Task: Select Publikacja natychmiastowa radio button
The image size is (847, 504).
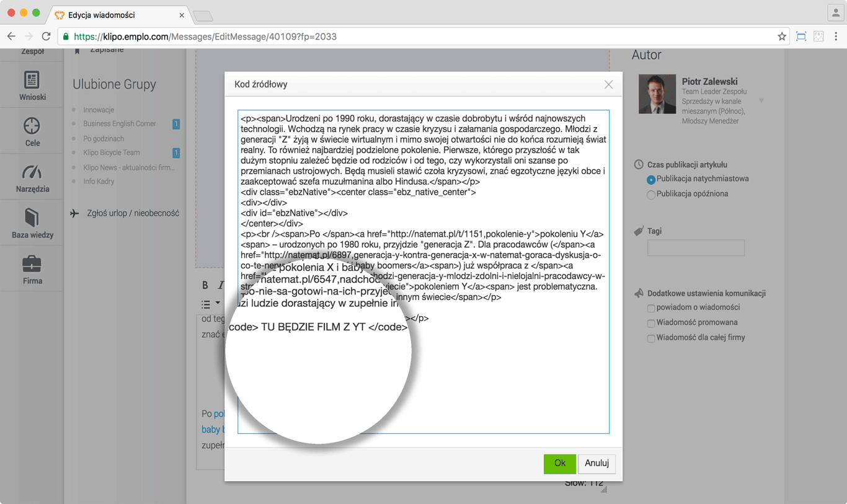Action: (651, 180)
